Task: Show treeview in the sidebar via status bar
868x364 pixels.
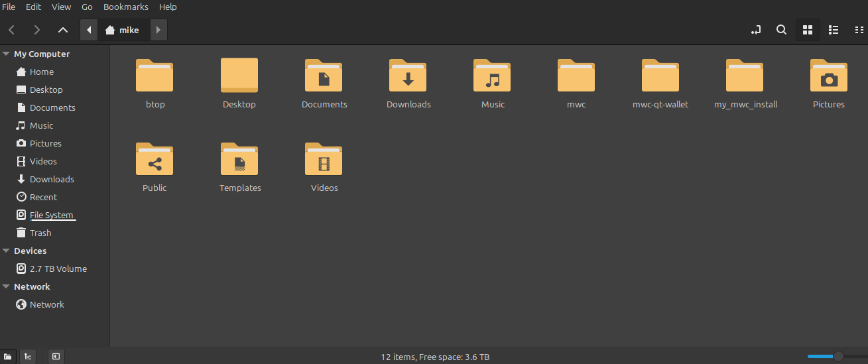Action: 27,357
